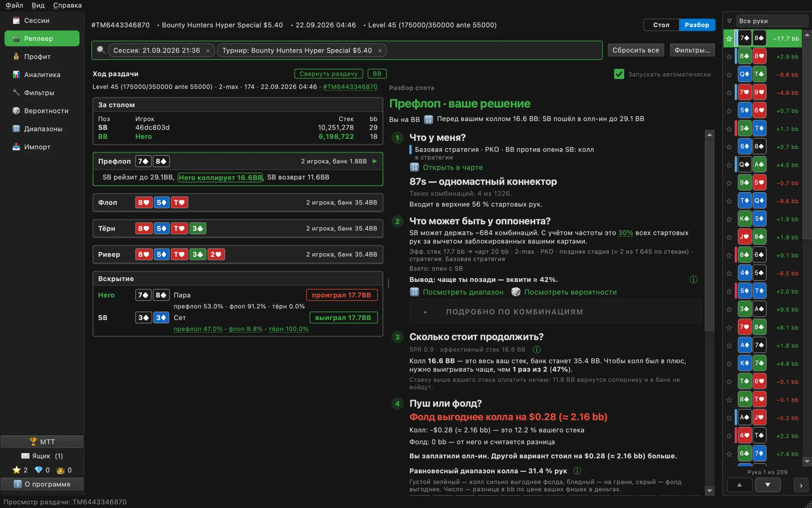812x508 pixels.
Task: Click Открыть в чарте link
Action: point(453,168)
